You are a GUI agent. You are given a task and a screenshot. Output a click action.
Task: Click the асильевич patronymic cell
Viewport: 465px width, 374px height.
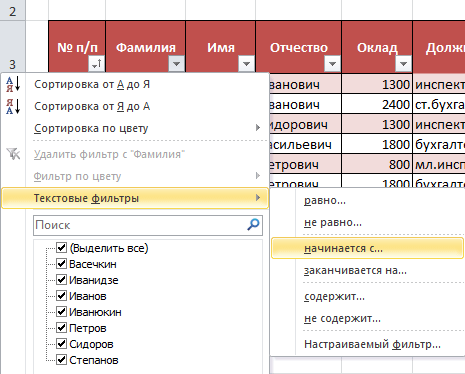point(305,144)
